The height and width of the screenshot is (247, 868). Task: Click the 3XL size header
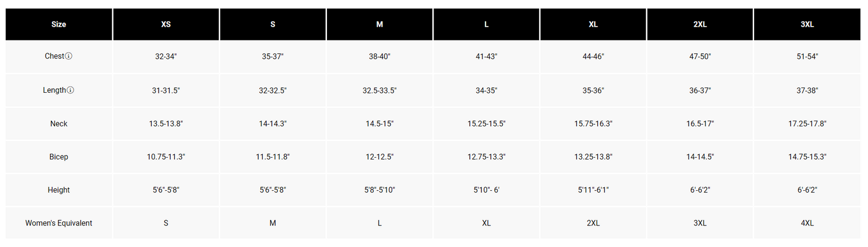[x=807, y=24]
